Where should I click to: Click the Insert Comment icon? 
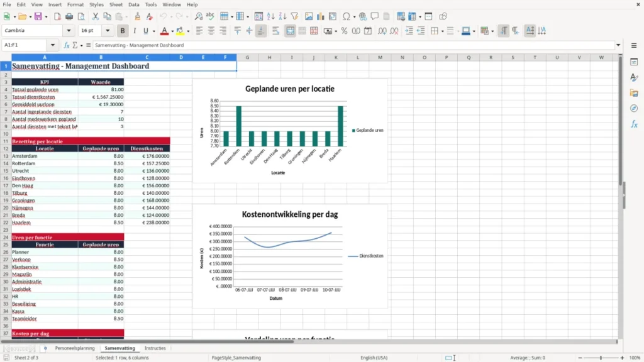tap(375, 16)
